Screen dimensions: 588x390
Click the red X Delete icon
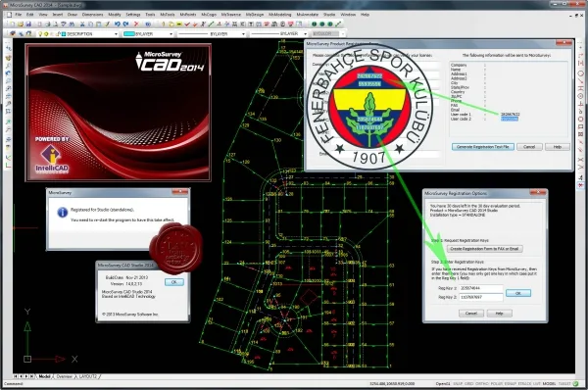136,24
